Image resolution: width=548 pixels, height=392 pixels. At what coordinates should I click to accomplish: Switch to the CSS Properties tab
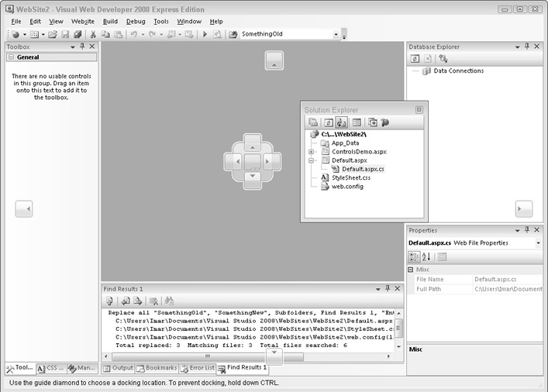coord(51,368)
